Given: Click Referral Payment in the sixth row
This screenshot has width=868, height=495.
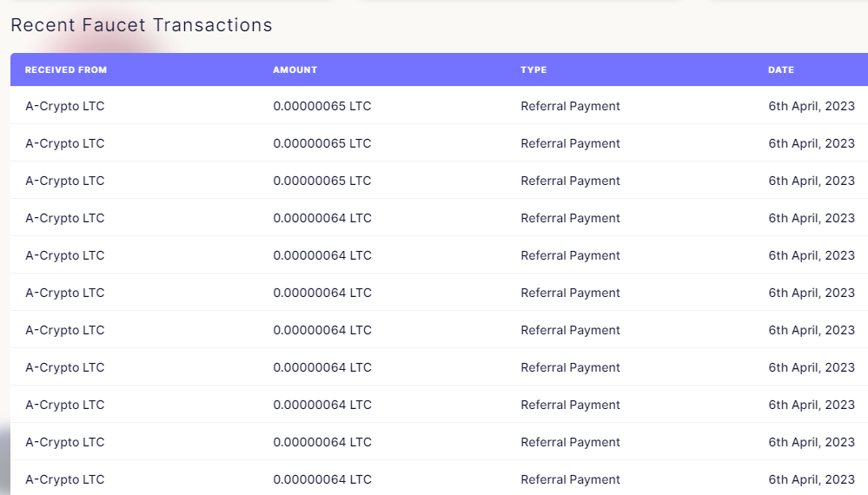Looking at the screenshot, I should pos(570,293).
